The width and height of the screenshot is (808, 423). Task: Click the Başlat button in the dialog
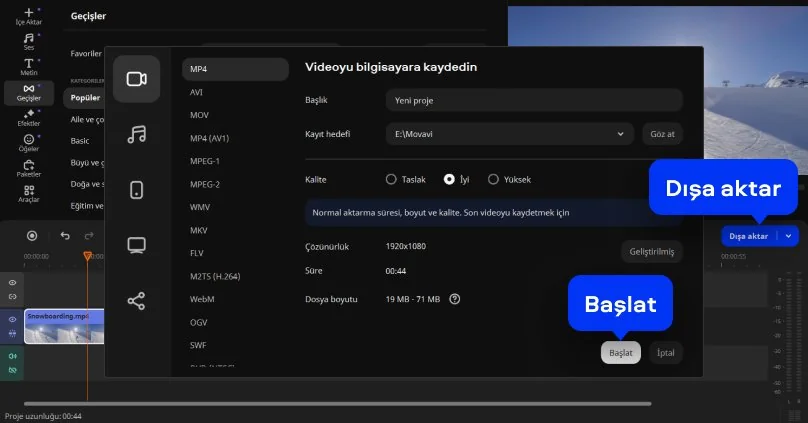tap(620, 352)
